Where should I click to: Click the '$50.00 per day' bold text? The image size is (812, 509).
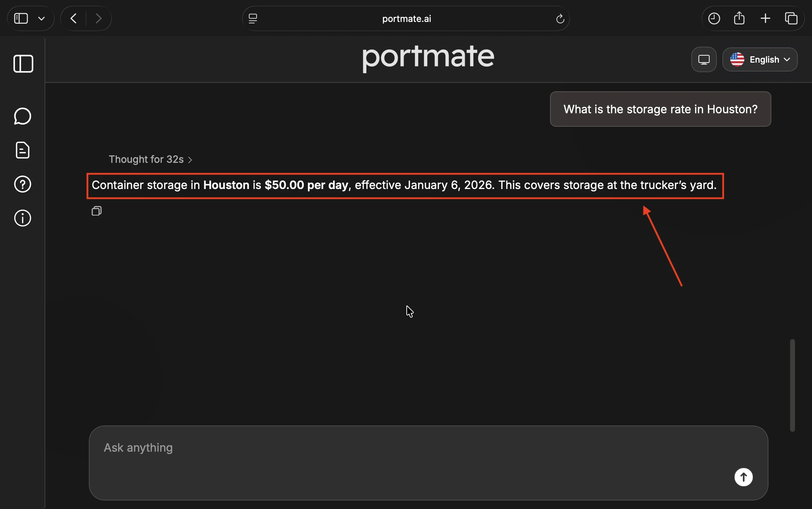coord(306,185)
